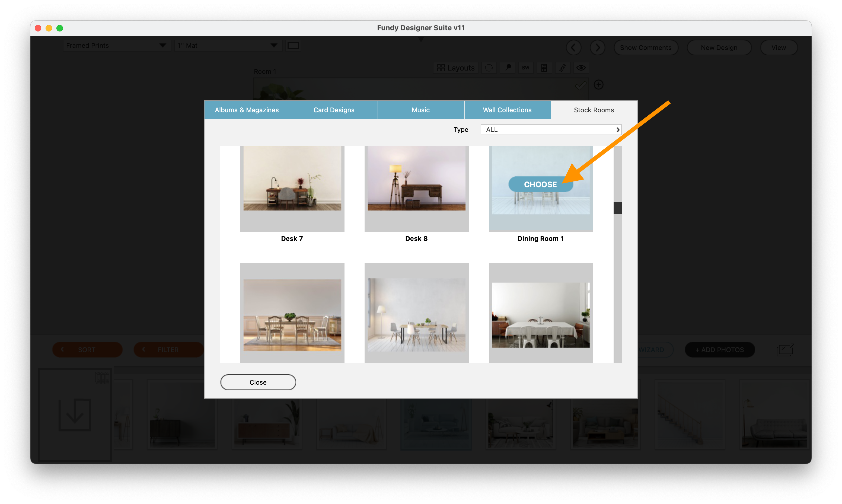Click the import download arrow tile
842x504 pixels.
tap(75, 415)
